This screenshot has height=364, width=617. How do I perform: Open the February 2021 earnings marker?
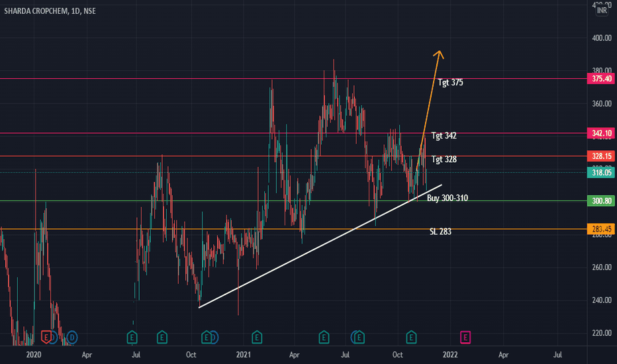[x=257, y=338]
